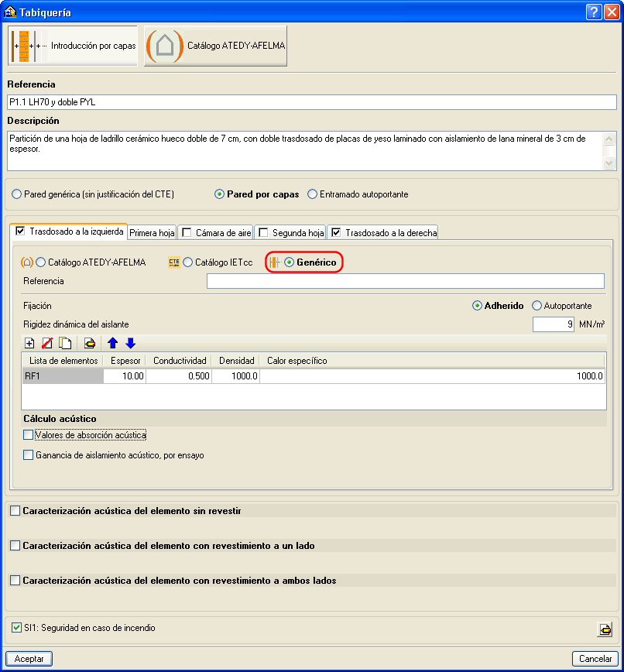Open the Catálogo ATEDY-AFELMA top button
This screenshot has height=672, width=624.
215,46
